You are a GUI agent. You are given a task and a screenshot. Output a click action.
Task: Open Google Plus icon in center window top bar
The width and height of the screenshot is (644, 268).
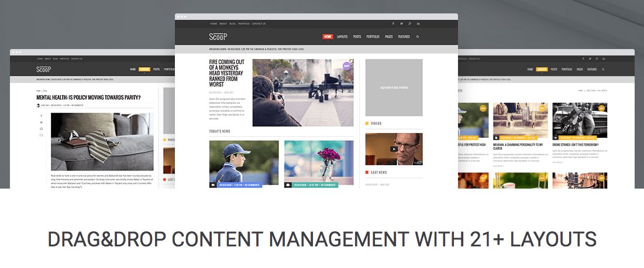point(410,24)
